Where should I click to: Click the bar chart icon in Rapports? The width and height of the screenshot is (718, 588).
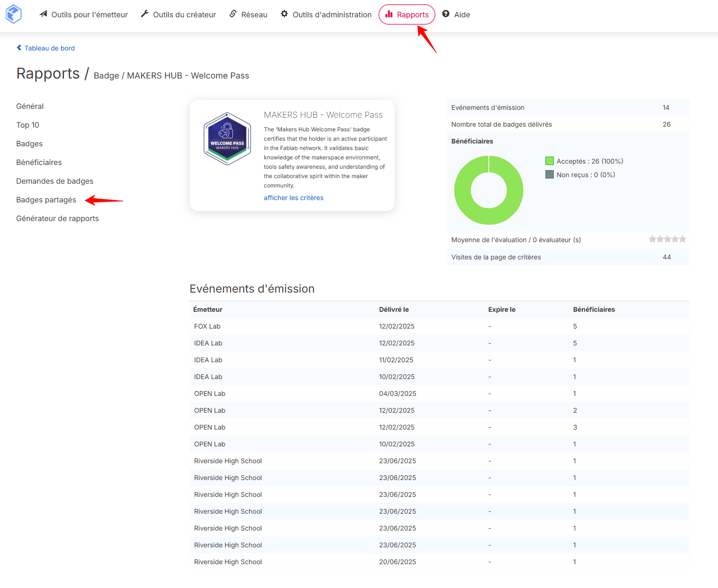[389, 14]
